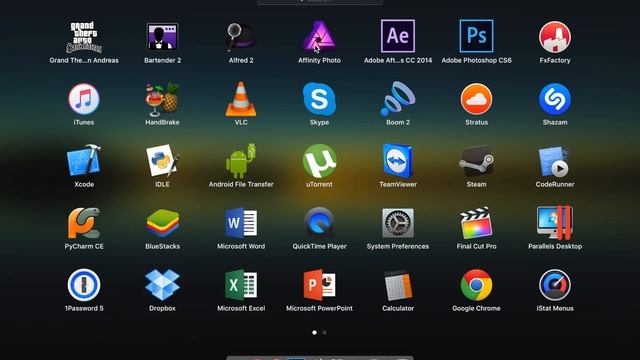This screenshot has height=360, width=640.
Task: Open the Calculator app
Action: click(x=398, y=286)
